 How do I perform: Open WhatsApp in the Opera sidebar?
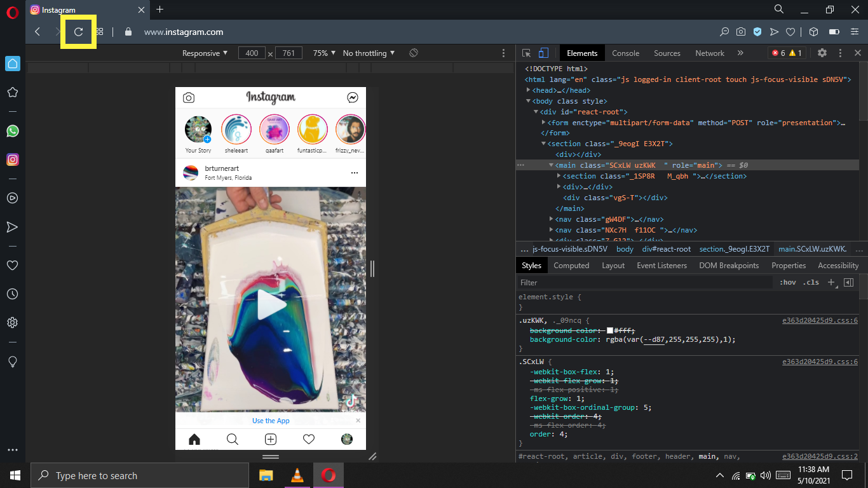12,131
